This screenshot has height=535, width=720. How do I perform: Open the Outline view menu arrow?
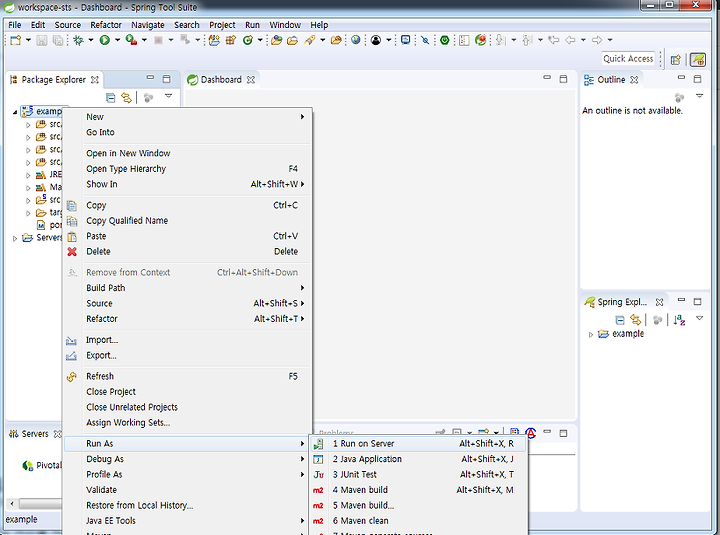point(699,96)
